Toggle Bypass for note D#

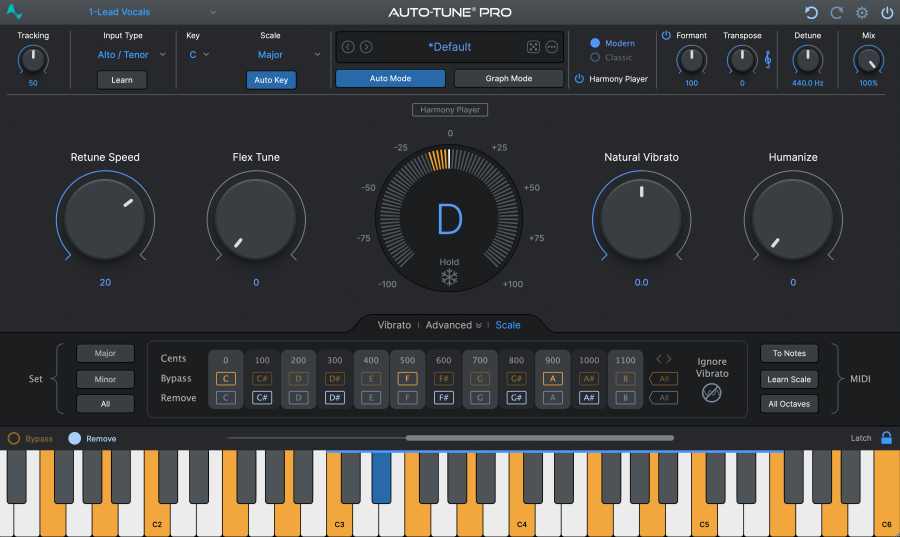(335, 379)
